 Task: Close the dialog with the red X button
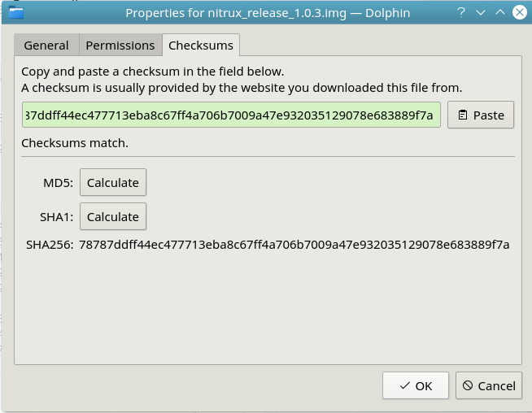pyautogui.click(x=519, y=12)
